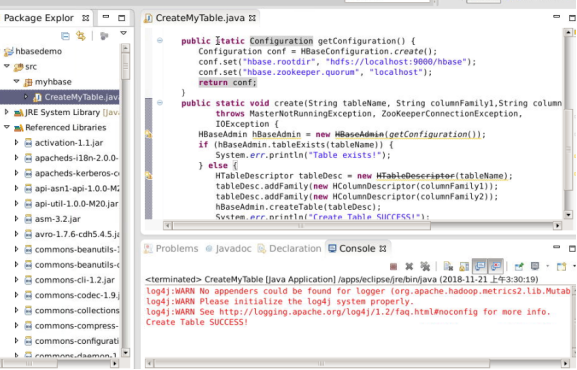
Task: Click warning marker beside HTableDescriptor line
Action: 149,175
